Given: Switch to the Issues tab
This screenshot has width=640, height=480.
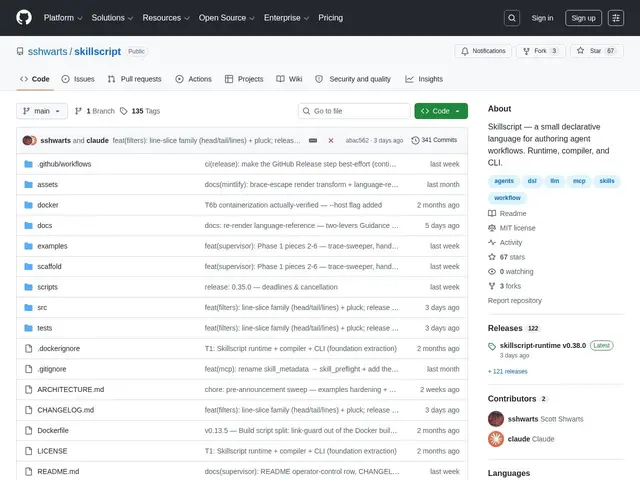Looking at the screenshot, I should point(78,79).
